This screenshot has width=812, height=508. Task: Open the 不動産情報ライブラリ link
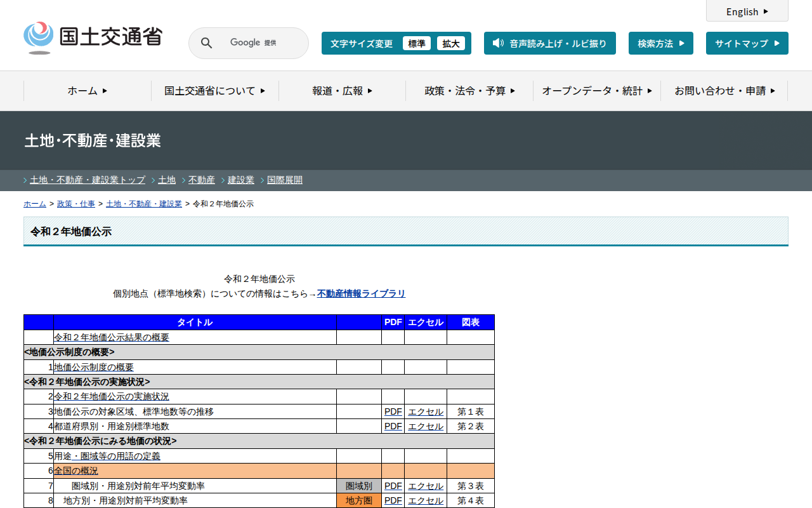tap(361, 293)
